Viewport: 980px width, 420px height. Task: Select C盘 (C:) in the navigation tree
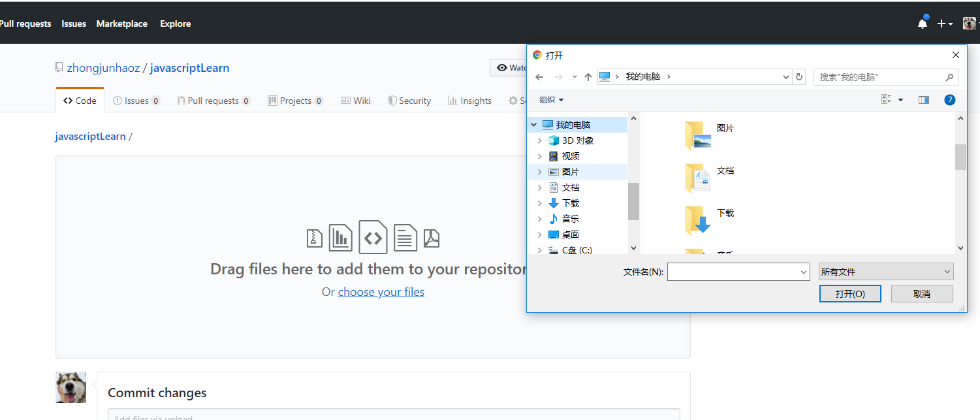[x=570, y=250]
